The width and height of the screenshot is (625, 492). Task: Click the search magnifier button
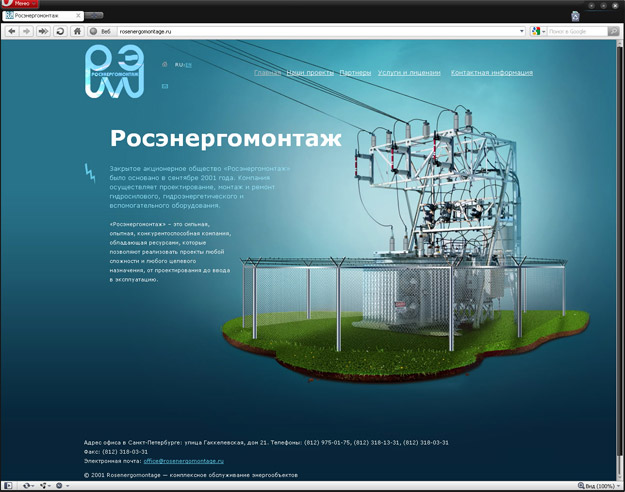click(x=613, y=31)
